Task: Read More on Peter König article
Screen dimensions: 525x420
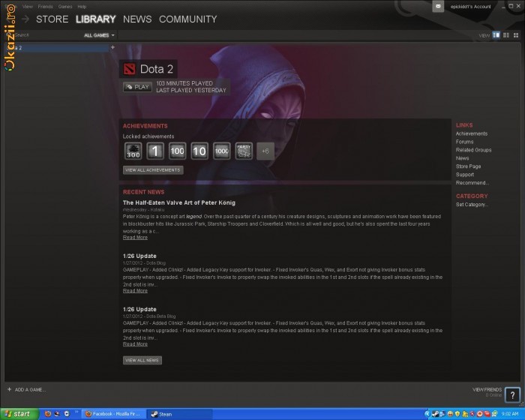Action: tap(135, 238)
